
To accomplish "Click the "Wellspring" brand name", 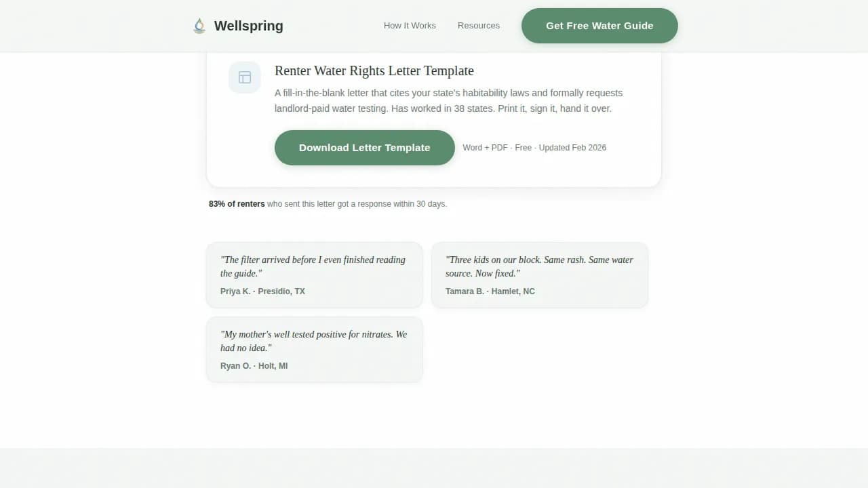I will pyautogui.click(x=249, y=26).
